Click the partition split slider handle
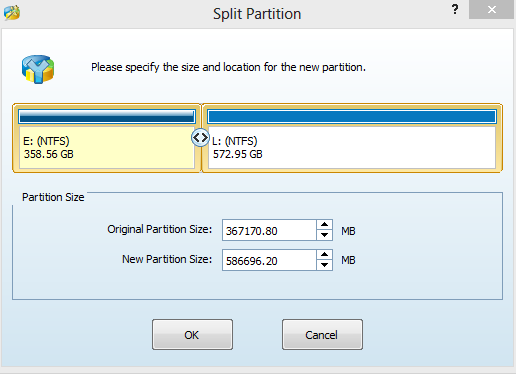The image size is (516, 374). click(x=200, y=137)
